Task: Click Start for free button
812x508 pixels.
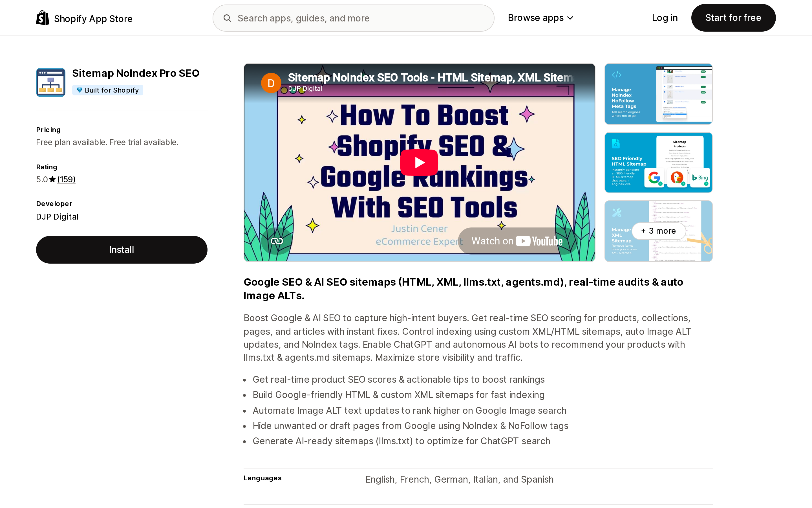Action: point(733,18)
